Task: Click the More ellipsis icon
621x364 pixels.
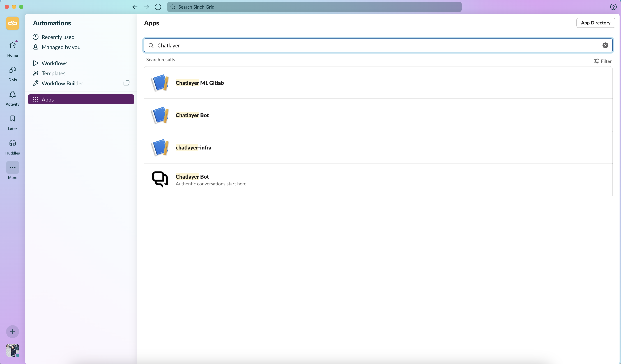Action: pos(12,168)
